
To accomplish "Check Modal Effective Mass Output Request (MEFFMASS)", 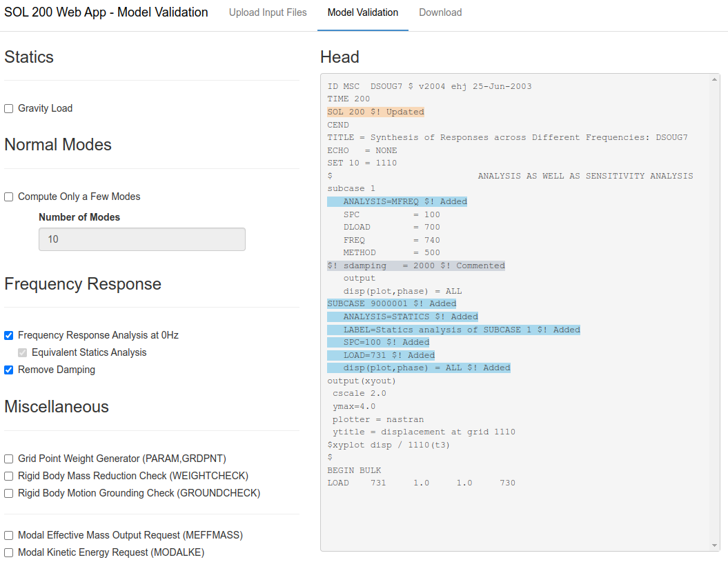I will pos(8,536).
